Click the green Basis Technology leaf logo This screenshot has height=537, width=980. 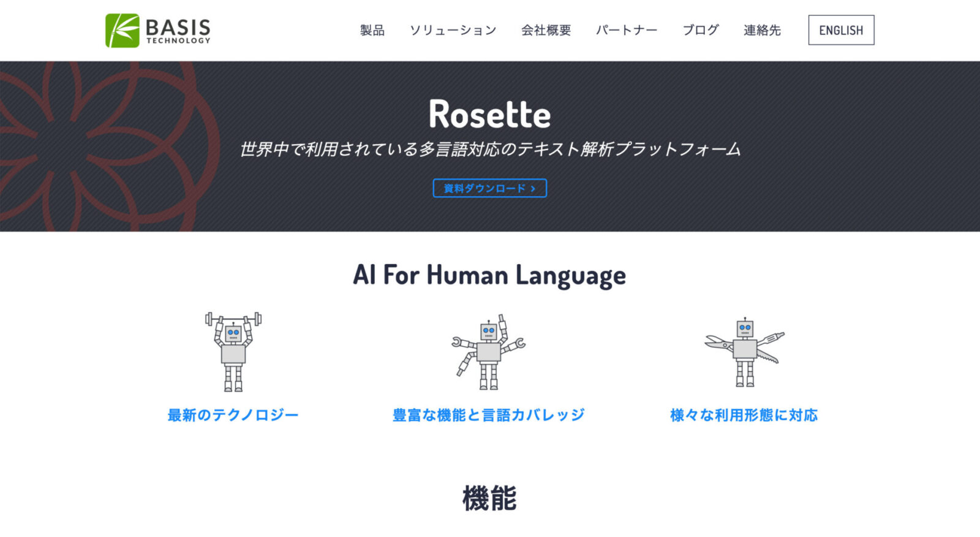coord(123,31)
